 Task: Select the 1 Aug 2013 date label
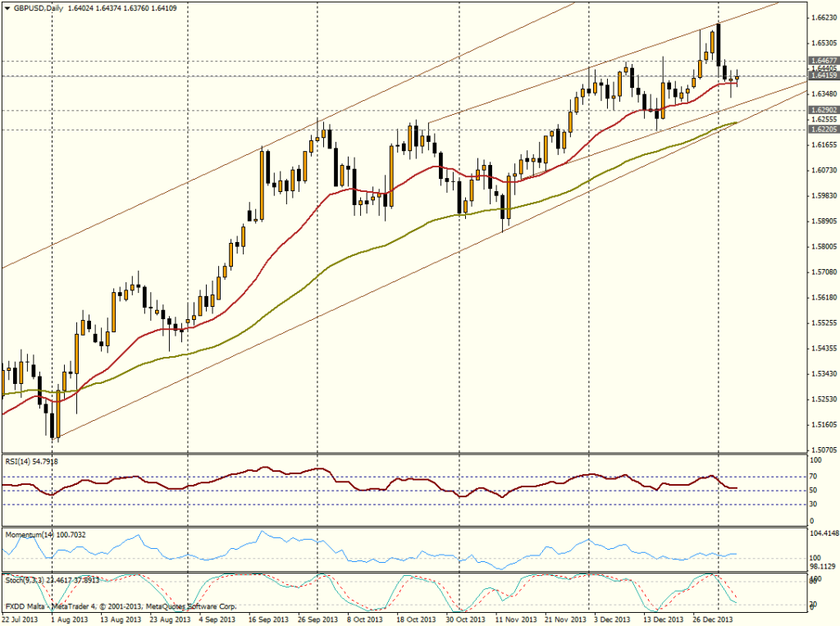click(x=68, y=620)
